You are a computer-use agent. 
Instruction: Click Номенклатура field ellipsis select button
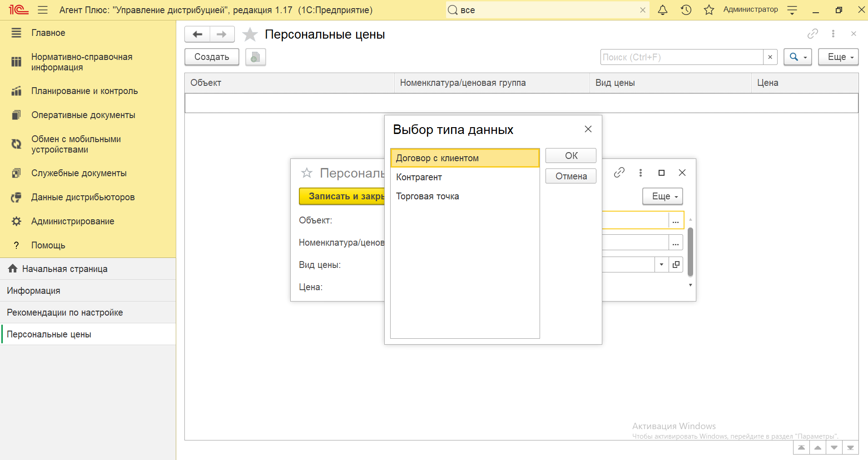click(x=675, y=242)
